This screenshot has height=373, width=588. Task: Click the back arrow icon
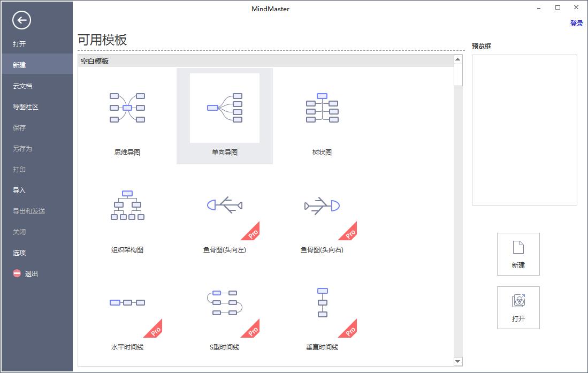[x=21, y=20]
